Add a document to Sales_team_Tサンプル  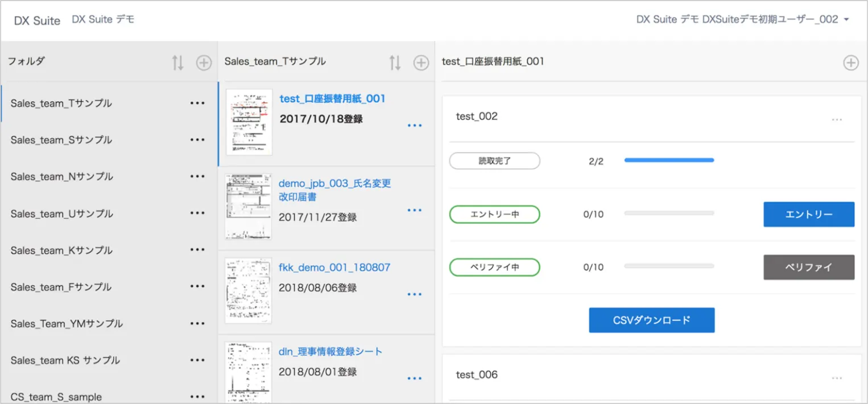(421, 63)
